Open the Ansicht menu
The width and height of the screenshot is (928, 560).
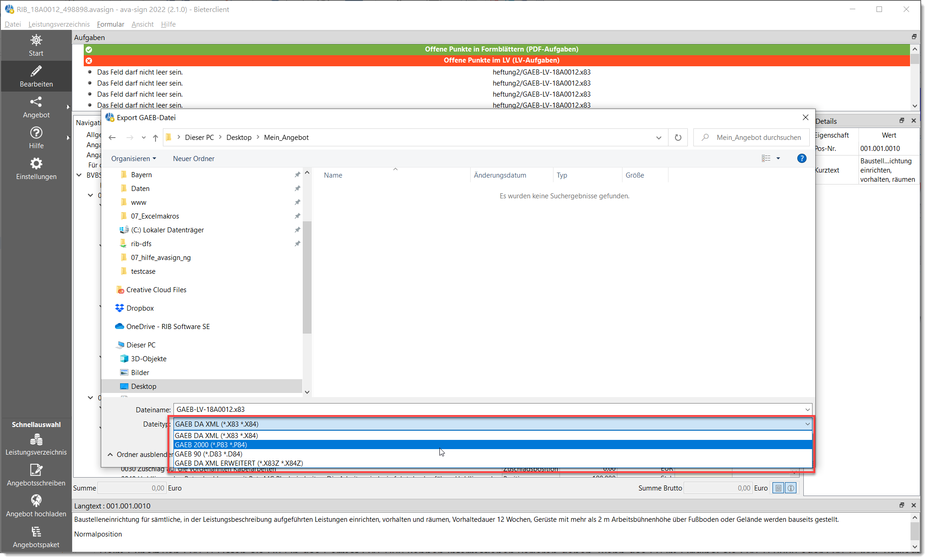pyautogui.click(x=143, y=24)
